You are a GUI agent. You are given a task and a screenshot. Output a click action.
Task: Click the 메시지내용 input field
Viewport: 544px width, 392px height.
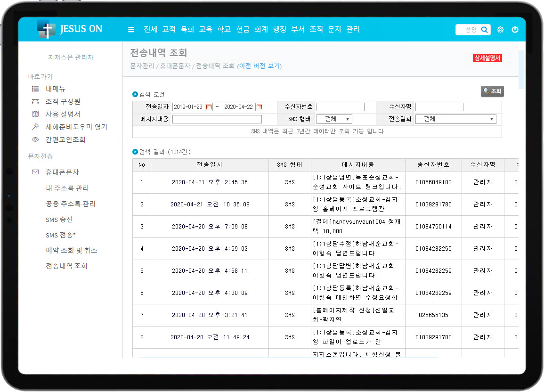217,119
